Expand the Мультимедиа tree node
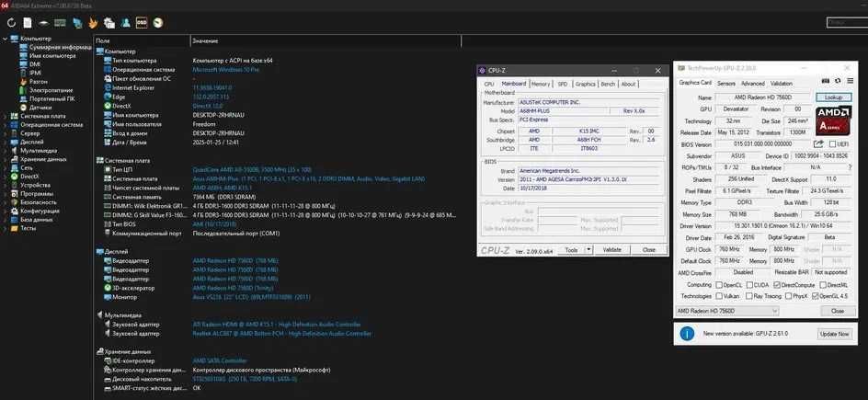This screenshot has width=868, height=400. click(5, 151)
